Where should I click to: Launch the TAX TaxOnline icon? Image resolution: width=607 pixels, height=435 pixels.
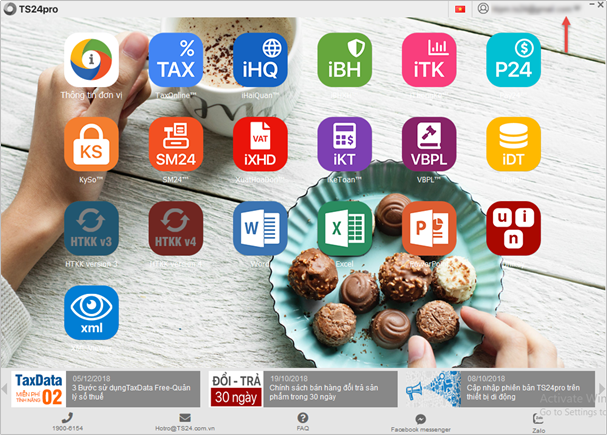(x=176, y=60)
